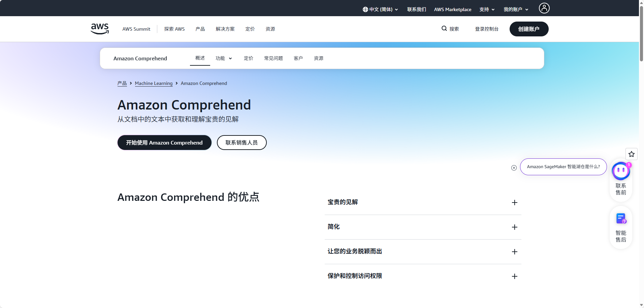The width and height of the screenshot is (644, 308).
Task: Click 开始使用 Amazon Comprehend button
Action: tap(164, 143)
